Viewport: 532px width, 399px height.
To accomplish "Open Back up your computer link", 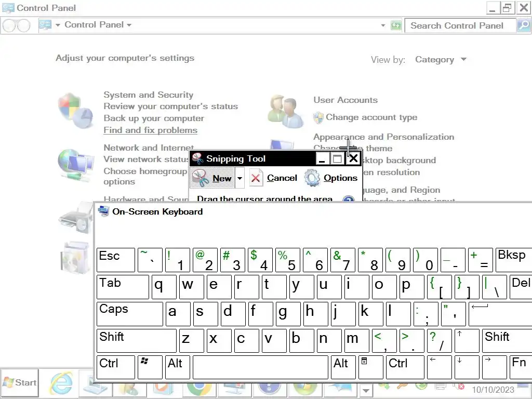I will (154, 118).
